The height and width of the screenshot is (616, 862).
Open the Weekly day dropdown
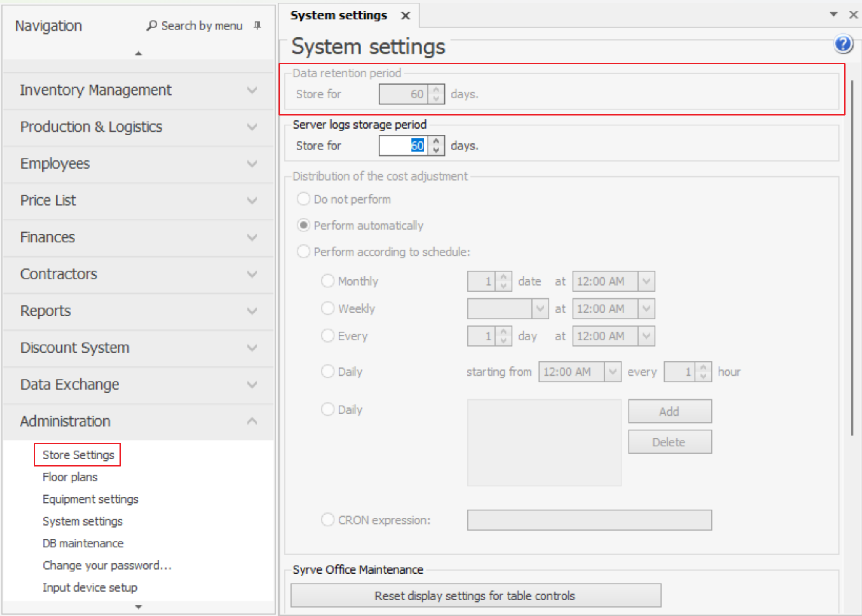[540, 309]
